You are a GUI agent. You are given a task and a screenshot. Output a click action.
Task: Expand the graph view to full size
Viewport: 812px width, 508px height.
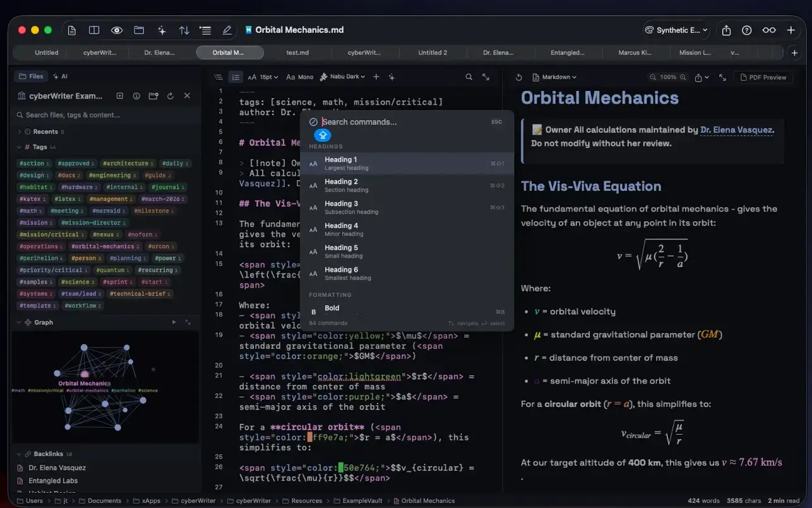pyautogui.click(x=188, y=322)
